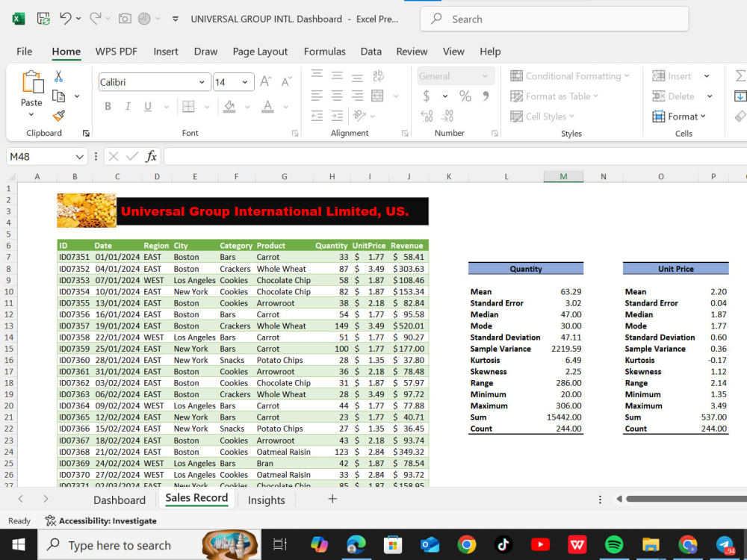Switch to the Data ribbon tab
This screenshot has height=560, width=747.
(371, 52)
